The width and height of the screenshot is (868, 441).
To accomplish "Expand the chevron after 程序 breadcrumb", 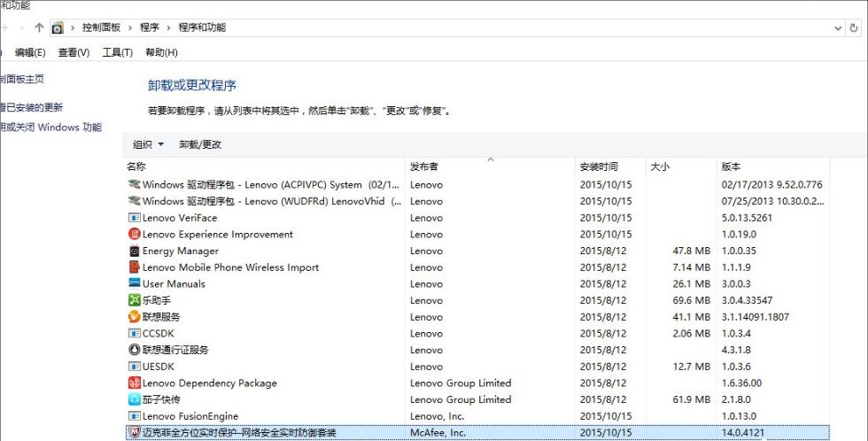I will coord(169,27).
